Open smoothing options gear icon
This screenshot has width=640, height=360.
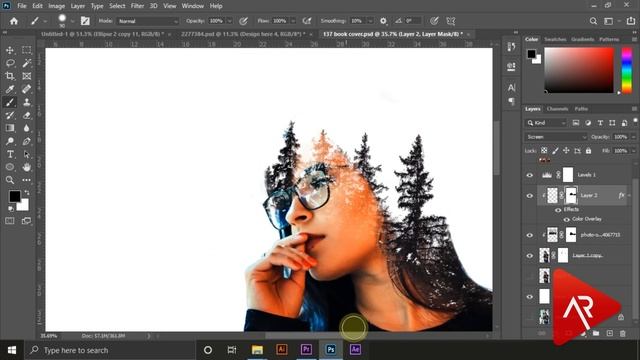coord(383,21)
